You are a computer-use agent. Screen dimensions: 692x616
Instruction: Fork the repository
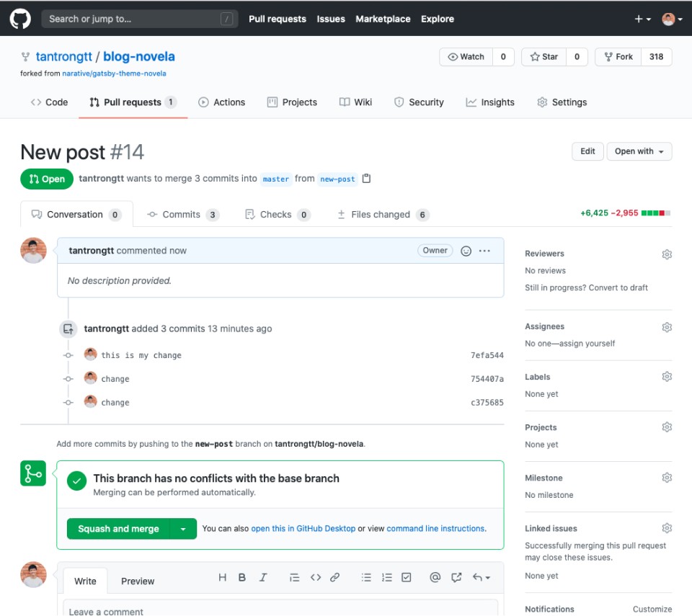[x=618, y=57]
